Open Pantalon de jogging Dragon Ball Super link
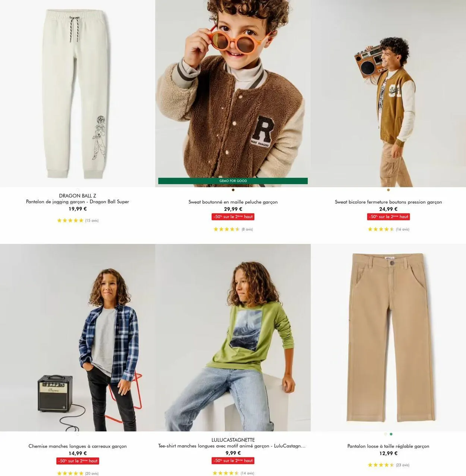This screenshot has width=466, height=476. tap(78, 202)
